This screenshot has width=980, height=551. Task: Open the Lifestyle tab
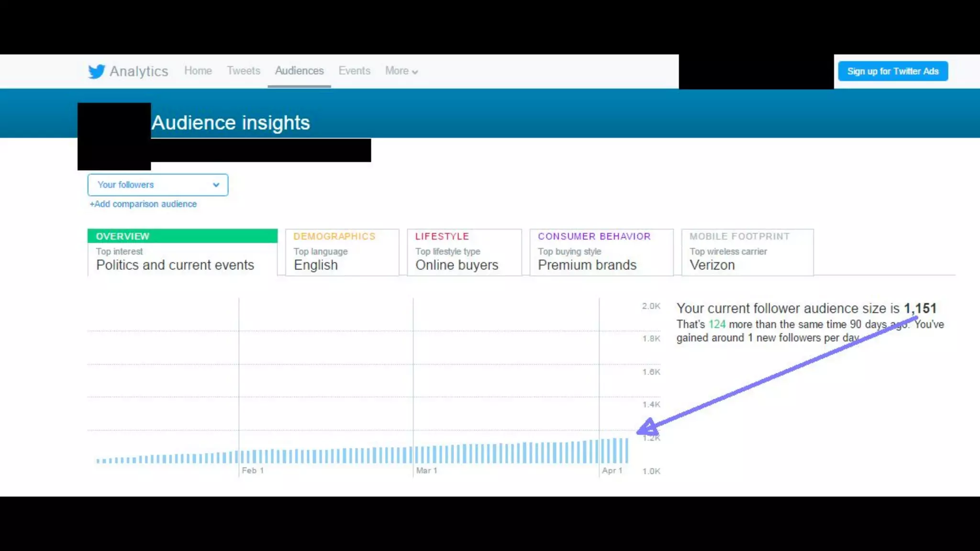click(464, 252)
